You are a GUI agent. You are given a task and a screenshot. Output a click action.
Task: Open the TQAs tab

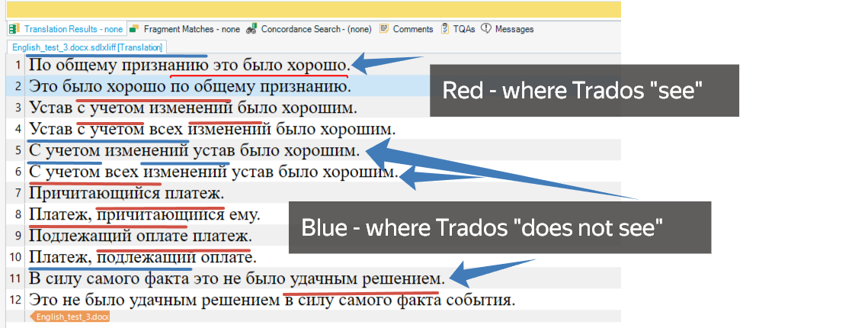458,29
